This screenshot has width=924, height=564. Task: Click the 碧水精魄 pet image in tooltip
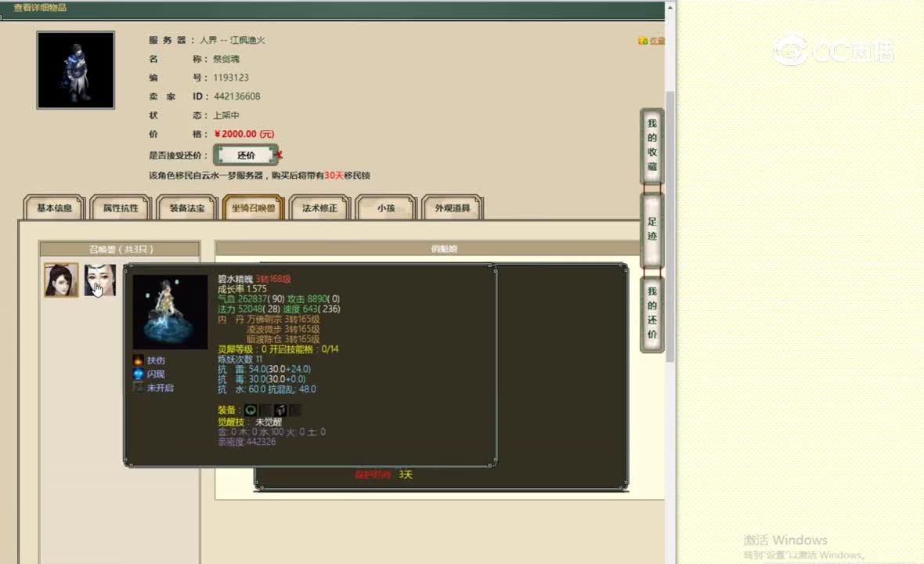coord(170,312)
